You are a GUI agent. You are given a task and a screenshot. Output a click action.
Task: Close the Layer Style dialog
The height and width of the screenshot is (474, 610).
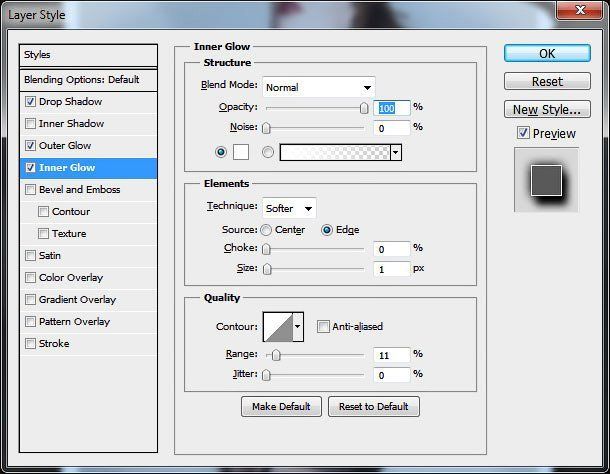point(580,10)
